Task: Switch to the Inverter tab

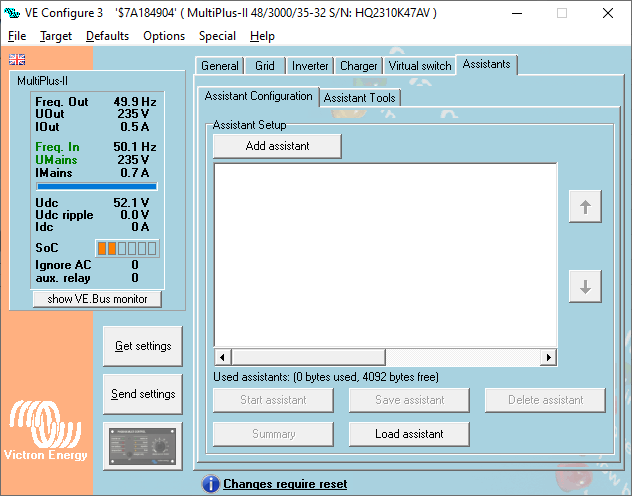Action: click(x=310, y=66)
